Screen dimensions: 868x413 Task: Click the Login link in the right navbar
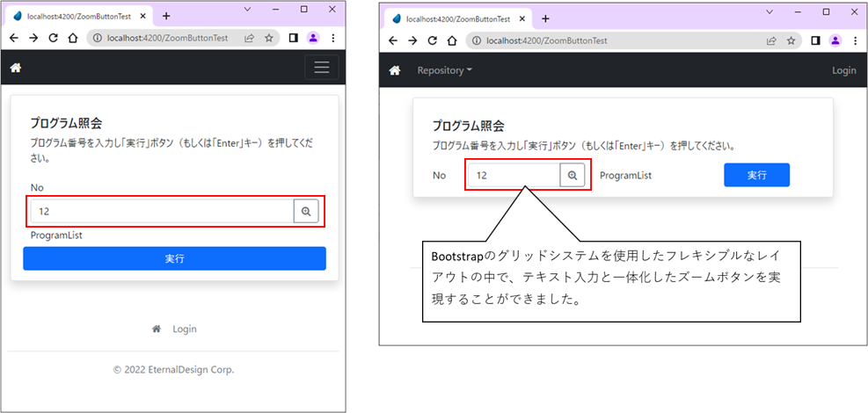(x=843, y=70)
